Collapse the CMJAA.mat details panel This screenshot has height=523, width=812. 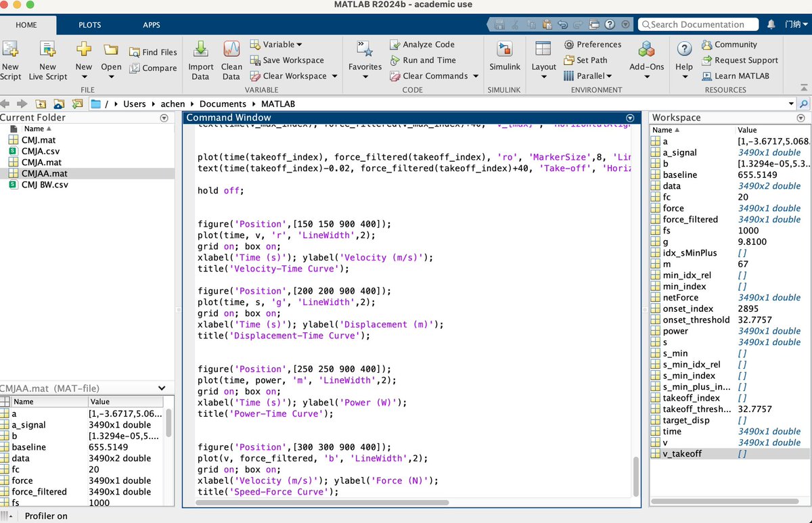[162, 388]
